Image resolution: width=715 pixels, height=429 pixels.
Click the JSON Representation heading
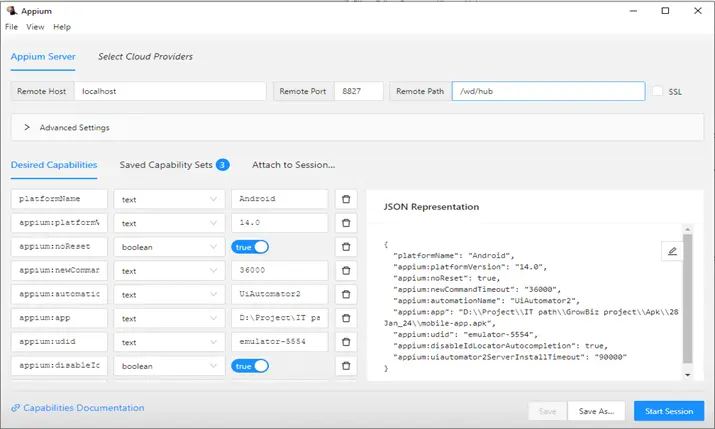pyautogui.click(x=431, y=207)
